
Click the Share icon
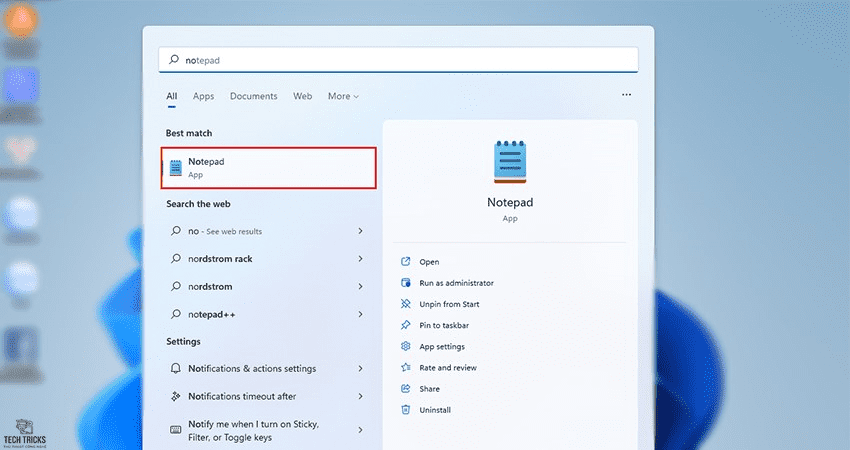point(405,388)
